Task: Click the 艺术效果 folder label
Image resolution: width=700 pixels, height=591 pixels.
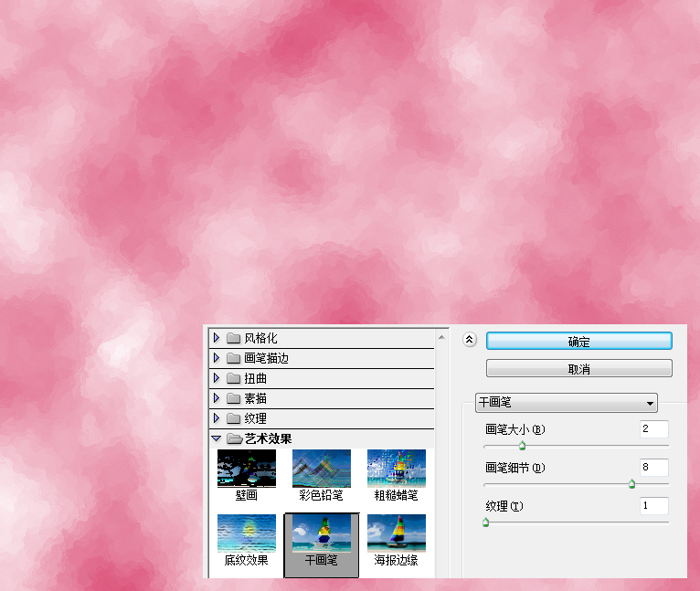Action: click(269, 438)
